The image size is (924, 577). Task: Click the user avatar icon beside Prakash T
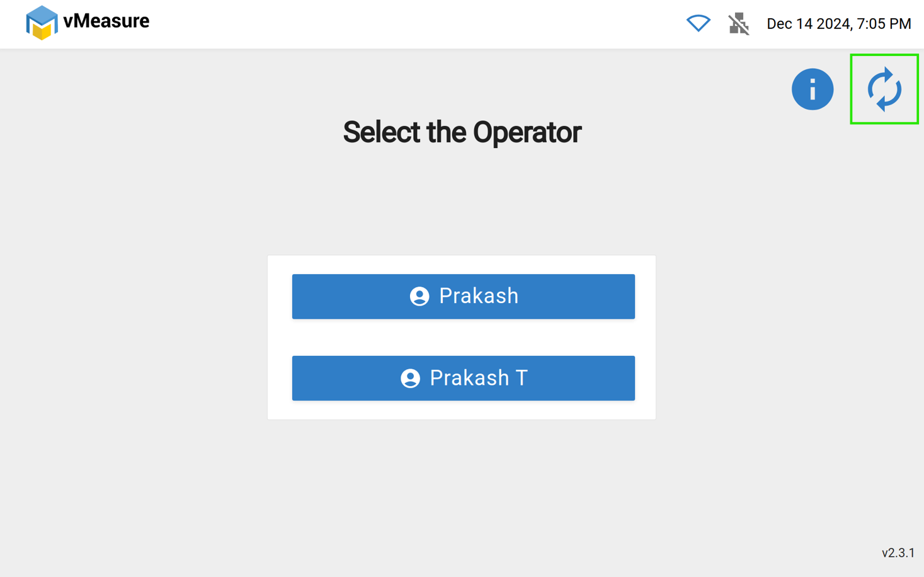tap(411, 378)
